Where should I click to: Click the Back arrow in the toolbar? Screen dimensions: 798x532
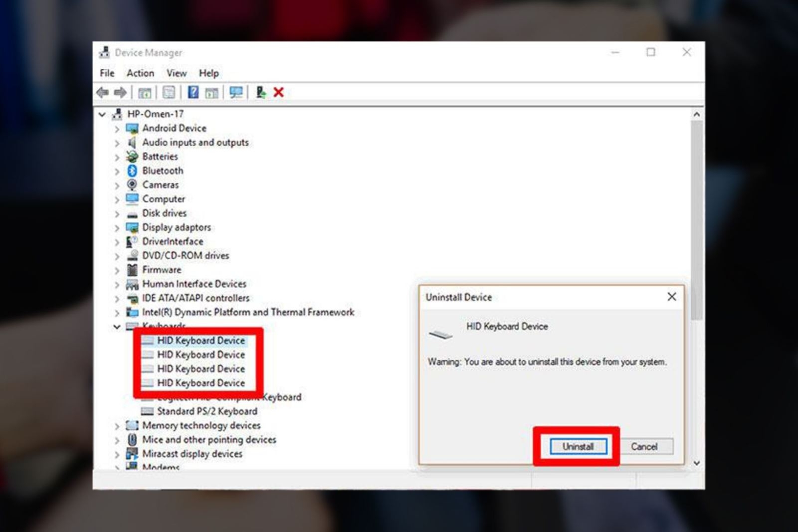coord(103,92)
